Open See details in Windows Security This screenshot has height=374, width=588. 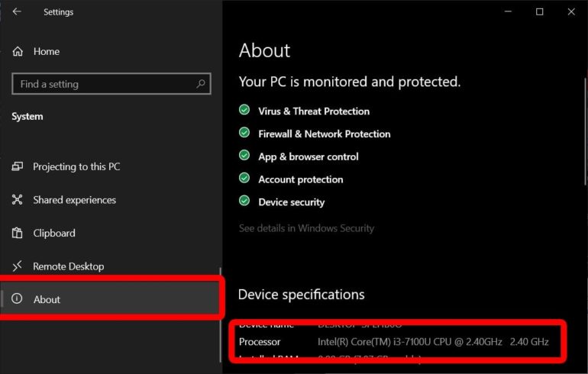(x=306, y=228)
